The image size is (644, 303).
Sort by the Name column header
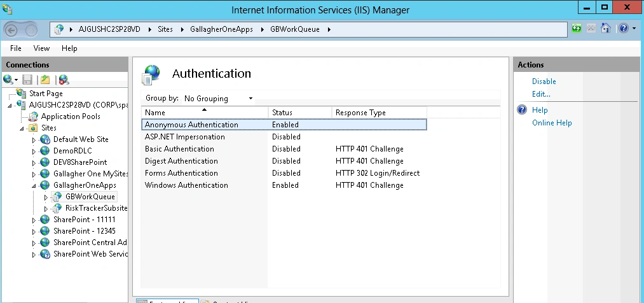[x=205, y=112]
